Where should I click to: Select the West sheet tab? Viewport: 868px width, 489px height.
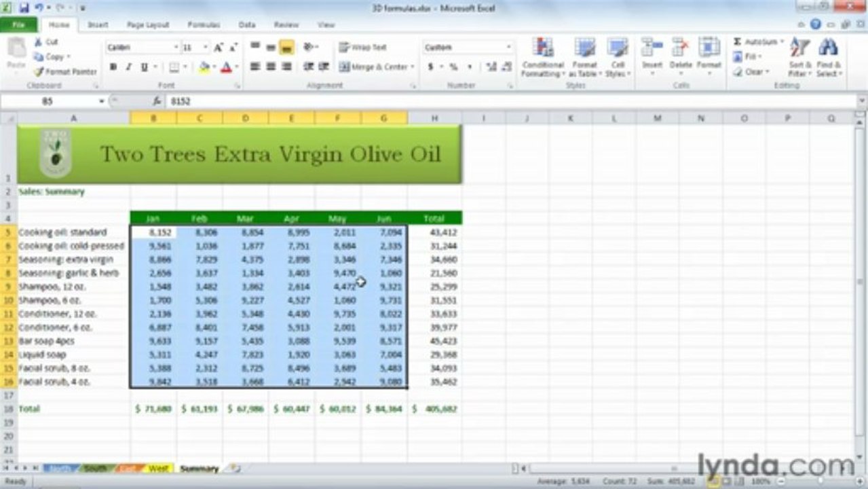tap(158, 469)
